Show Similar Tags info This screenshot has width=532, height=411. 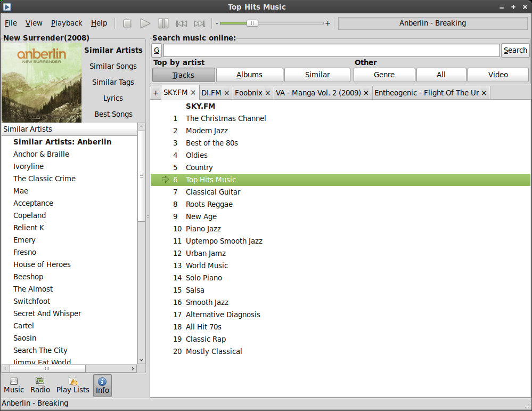pos(113,82)
